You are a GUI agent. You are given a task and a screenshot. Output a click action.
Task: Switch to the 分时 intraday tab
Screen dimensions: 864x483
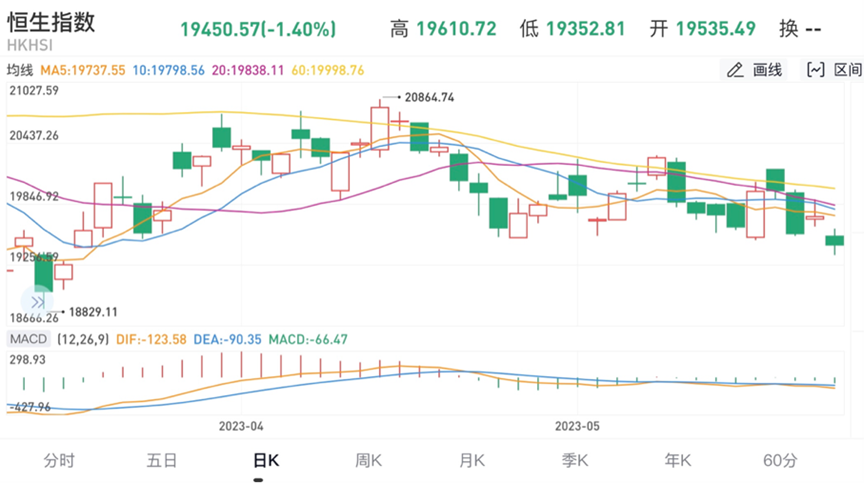point(59,460)
